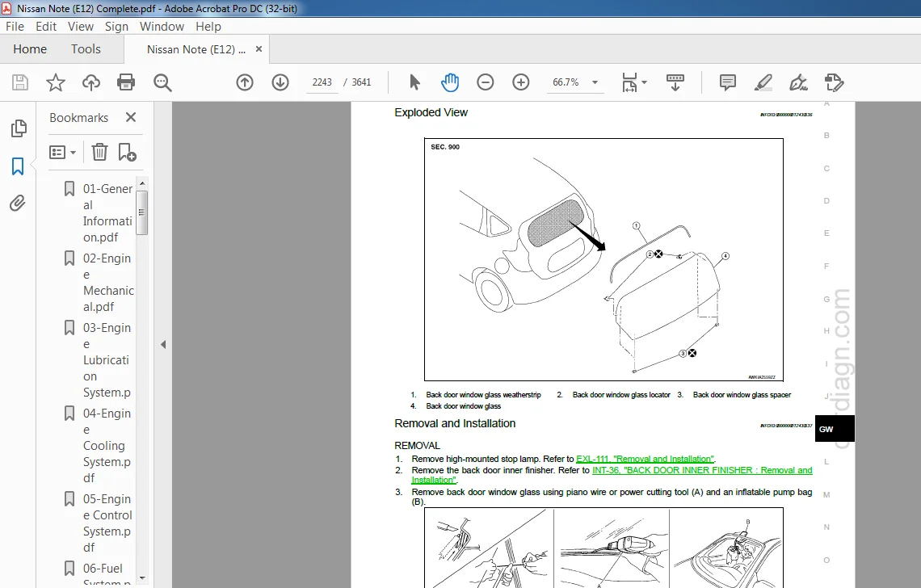
Task: Click the REMOVAL subheading text
Action: pos(417,445)
